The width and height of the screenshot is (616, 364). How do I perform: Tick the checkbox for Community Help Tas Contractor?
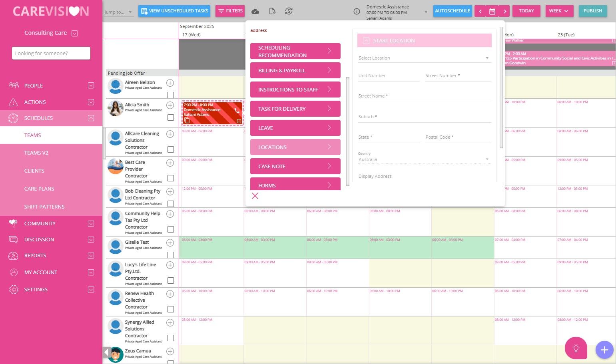tap(171, 229)
